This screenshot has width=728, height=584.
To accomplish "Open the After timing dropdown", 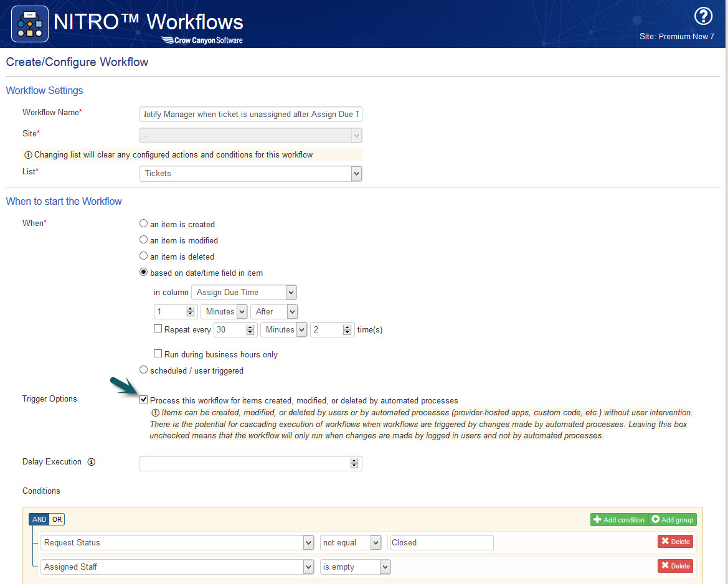I will pyautogui.click(x=274, y=311).
